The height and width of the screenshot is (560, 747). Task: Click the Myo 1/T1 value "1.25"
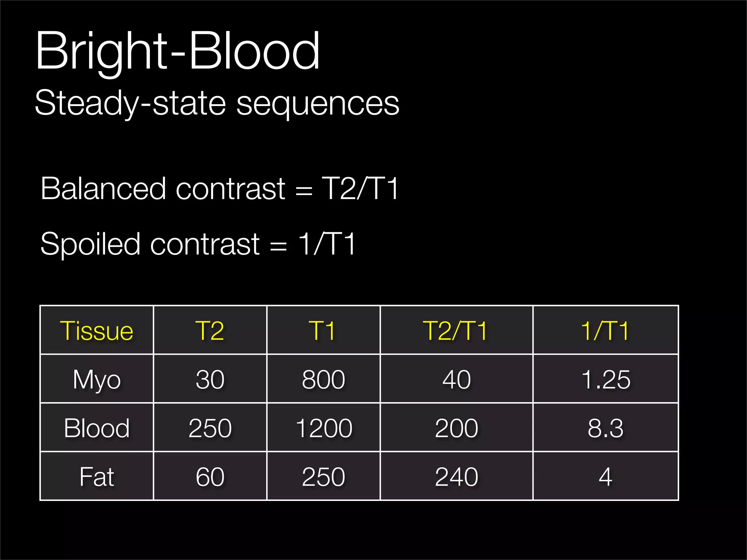605,380
